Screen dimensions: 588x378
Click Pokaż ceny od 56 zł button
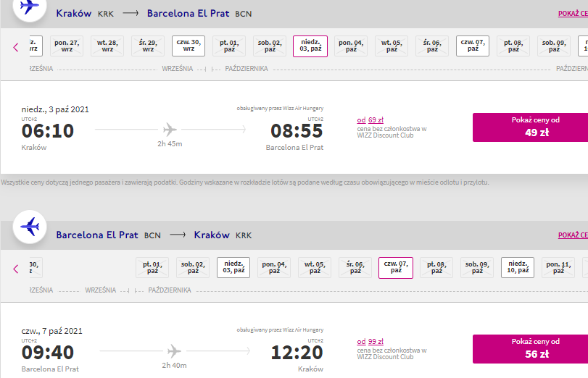[530, 349]
